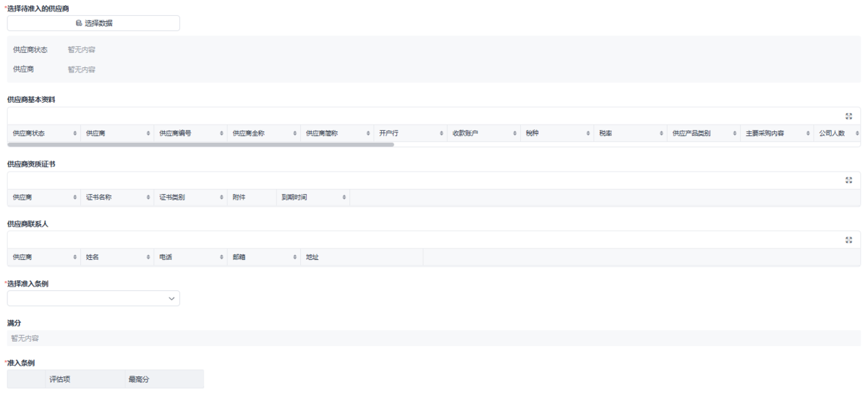
Task: Sort basic info table by 供应商全称
Action: click(x=295, y=133)
